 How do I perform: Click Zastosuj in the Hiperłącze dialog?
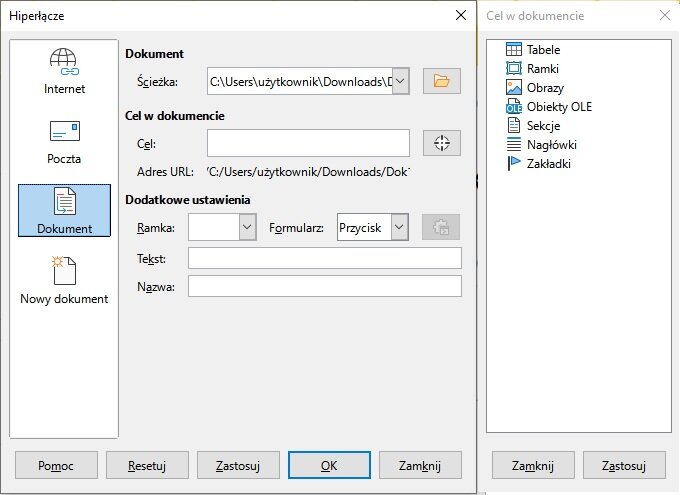point(239,465)
